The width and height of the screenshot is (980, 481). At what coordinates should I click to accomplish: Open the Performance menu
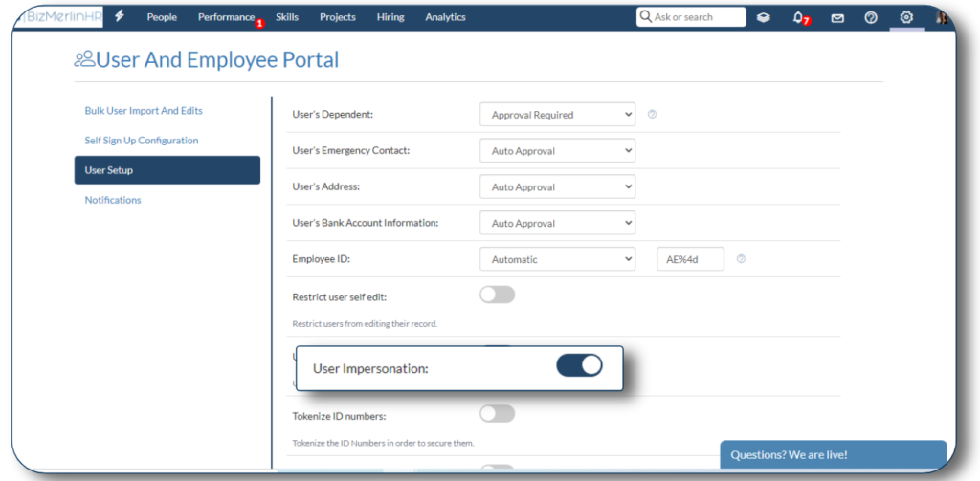[x=226, y=17]
